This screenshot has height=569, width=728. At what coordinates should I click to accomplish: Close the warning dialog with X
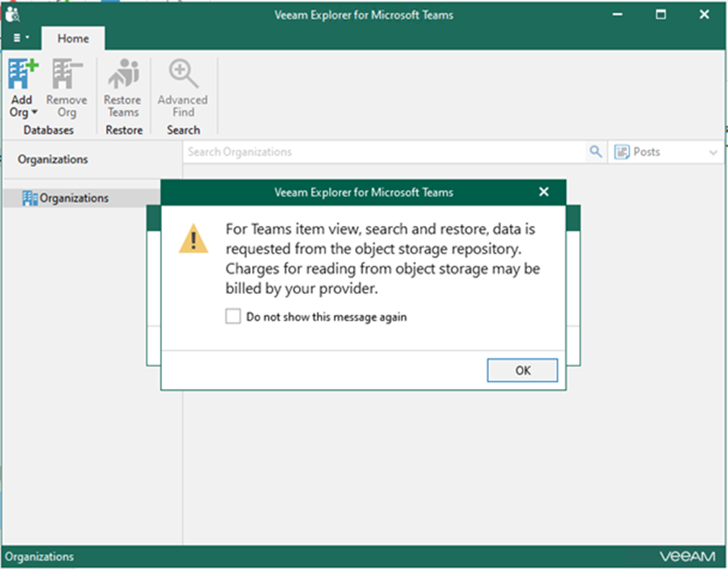pyautogui.click(x=544, y=192)
